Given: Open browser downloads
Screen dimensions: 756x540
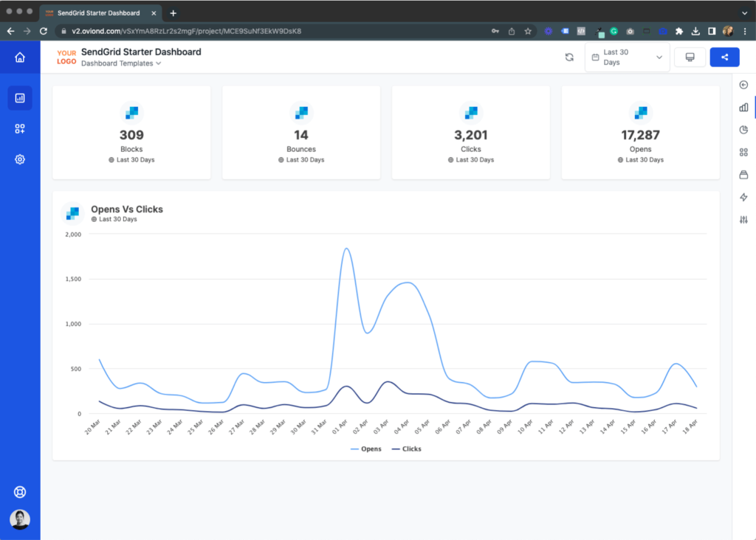Looking at the screenshot, I should point(695,31).
